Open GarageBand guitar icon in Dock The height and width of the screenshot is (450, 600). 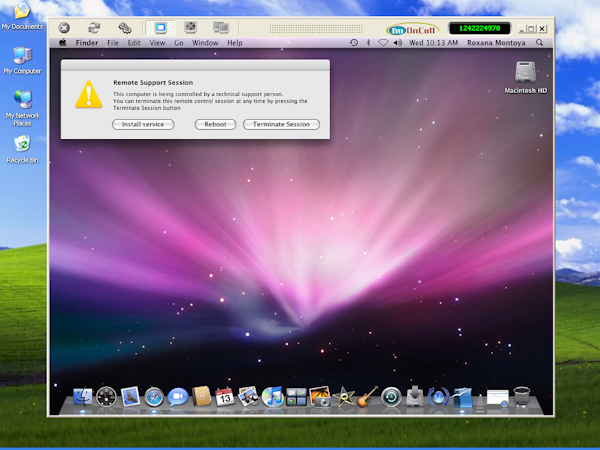coord(368,397)
